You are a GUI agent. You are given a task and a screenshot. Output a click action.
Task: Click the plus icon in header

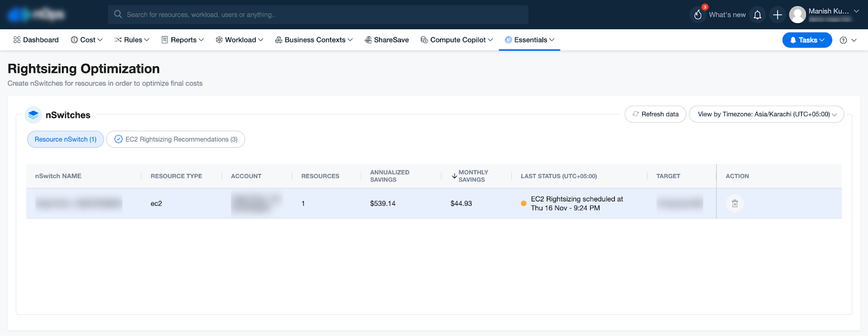point(777,15)
